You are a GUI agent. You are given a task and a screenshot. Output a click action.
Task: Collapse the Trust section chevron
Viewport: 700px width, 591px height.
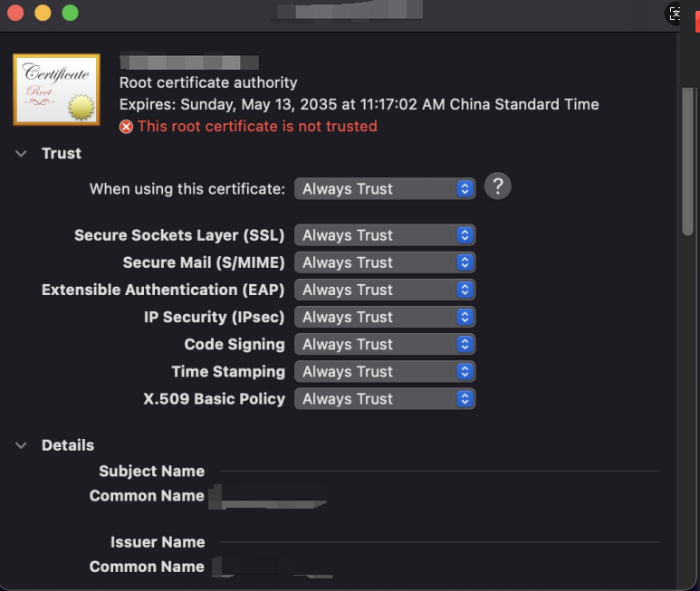(x=21, y=154)
